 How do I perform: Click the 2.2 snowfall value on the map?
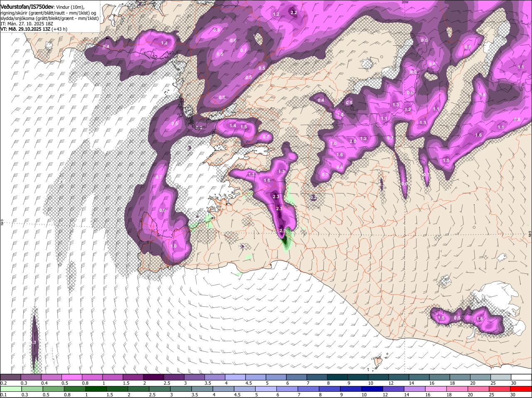tap(294, 13)
